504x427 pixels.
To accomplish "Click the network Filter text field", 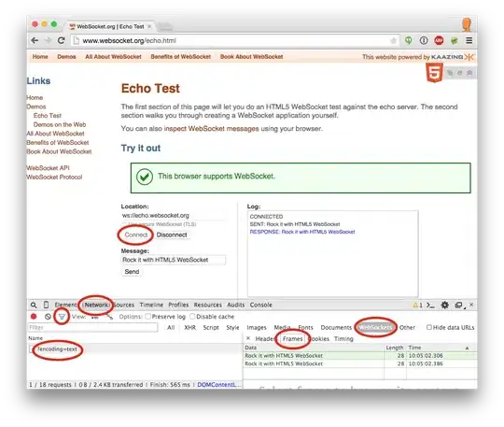I will click(92, 328).
